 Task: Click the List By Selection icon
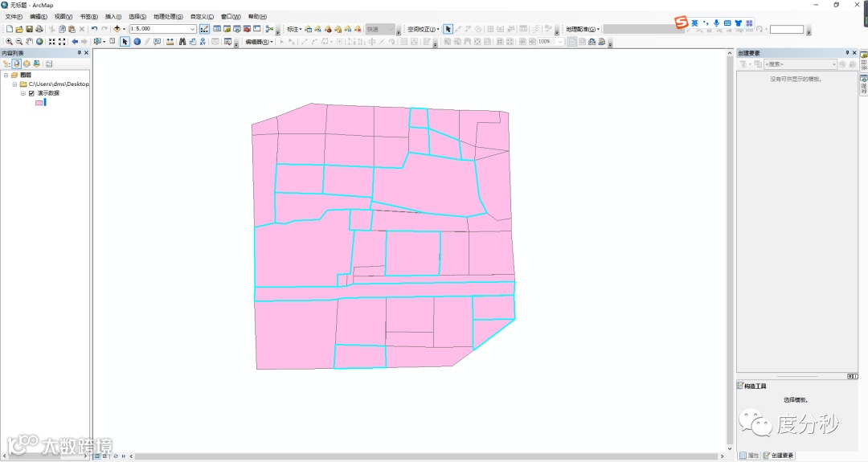[x=36, y=63]
